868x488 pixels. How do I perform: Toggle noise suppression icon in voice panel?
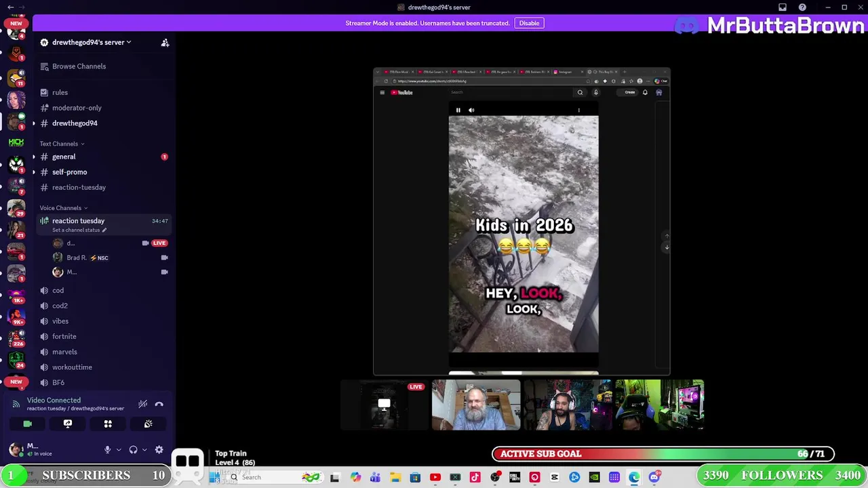tap(142, 404)
